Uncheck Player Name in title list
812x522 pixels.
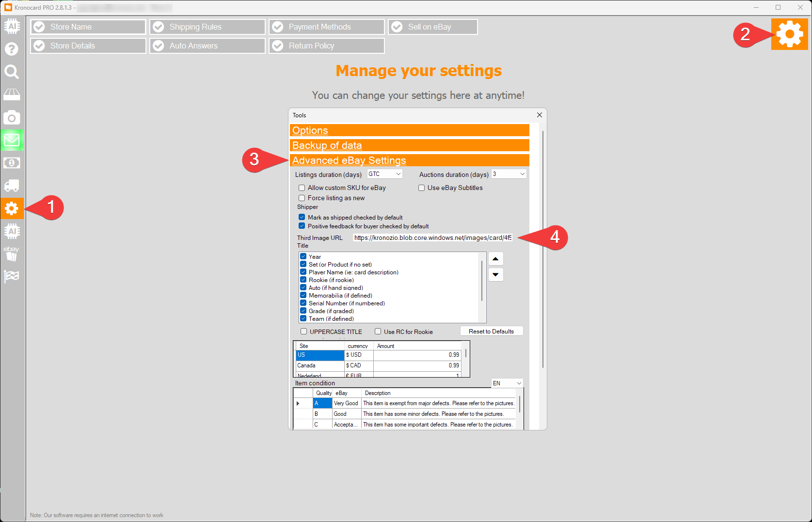[x=303, y=272]
